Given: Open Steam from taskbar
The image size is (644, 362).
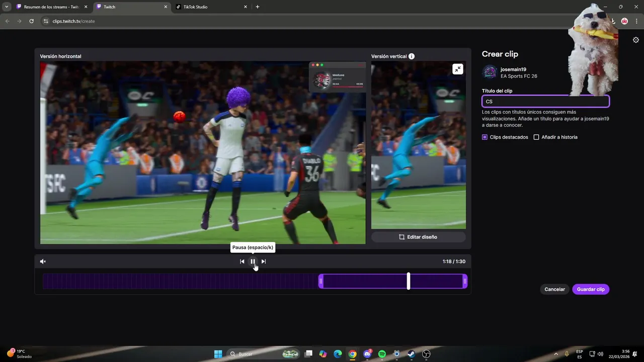Looking at the screenshot, I should coord(411,354).
